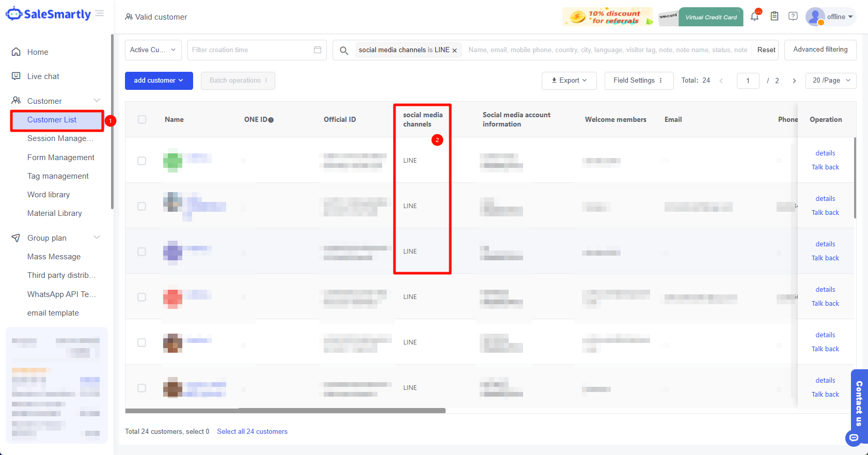Open Live chat from sidebar
Image resolution: width=868 pixels, height=455 pixels.
coord(43,76)
